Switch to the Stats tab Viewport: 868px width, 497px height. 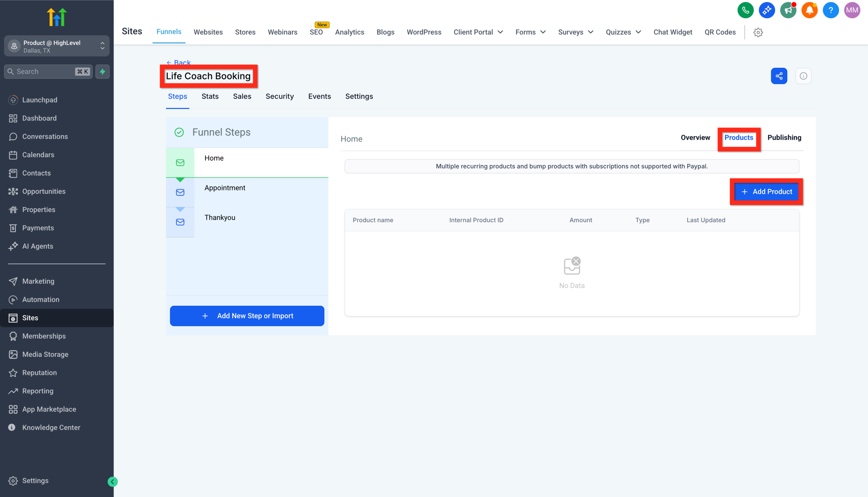click(210, 96)
